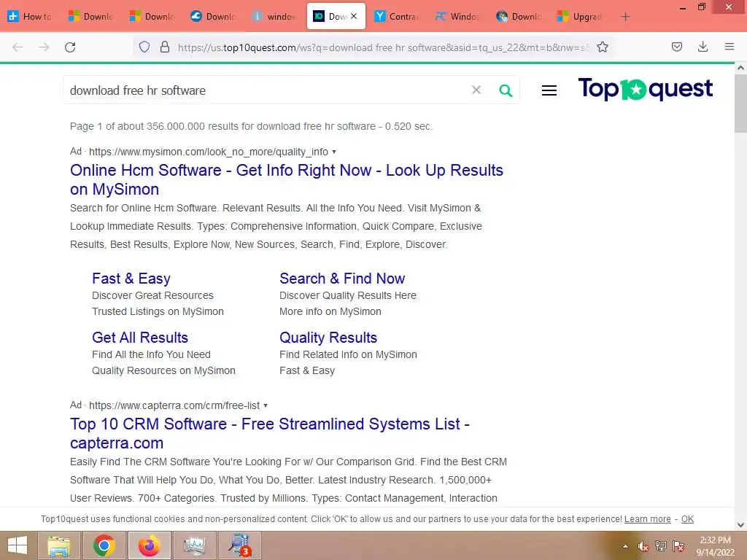The height and width of the screenshot is (560, 747).
Task: Click the MySimon ad URL text
Action: pyautogui.click(x=208, y=152)
